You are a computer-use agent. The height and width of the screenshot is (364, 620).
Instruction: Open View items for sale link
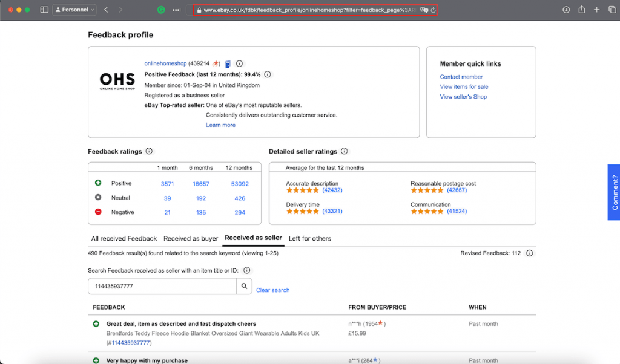464,86
